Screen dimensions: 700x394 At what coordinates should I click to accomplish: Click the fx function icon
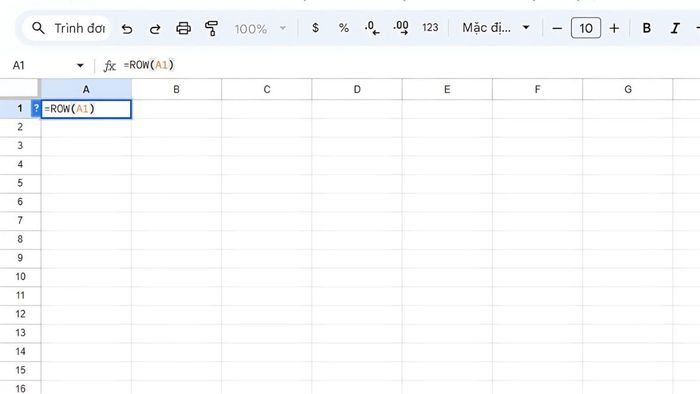[x=109, y=66]
